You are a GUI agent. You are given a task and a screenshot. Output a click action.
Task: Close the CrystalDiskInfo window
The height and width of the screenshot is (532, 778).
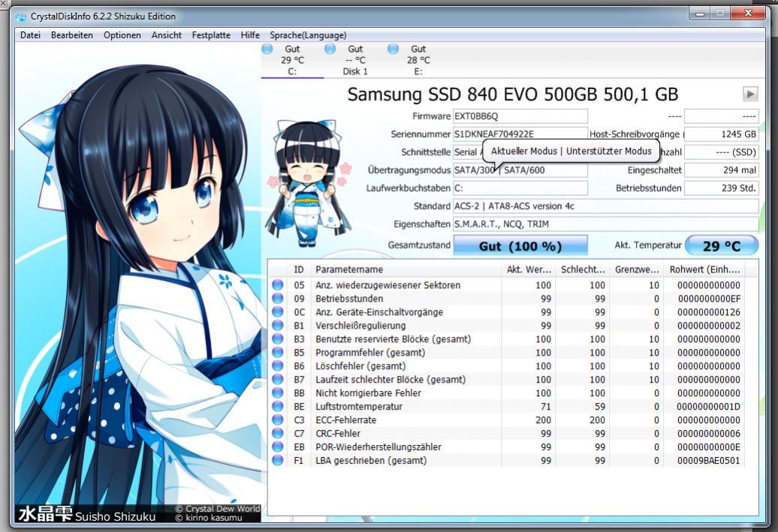[x=749, y=14]
